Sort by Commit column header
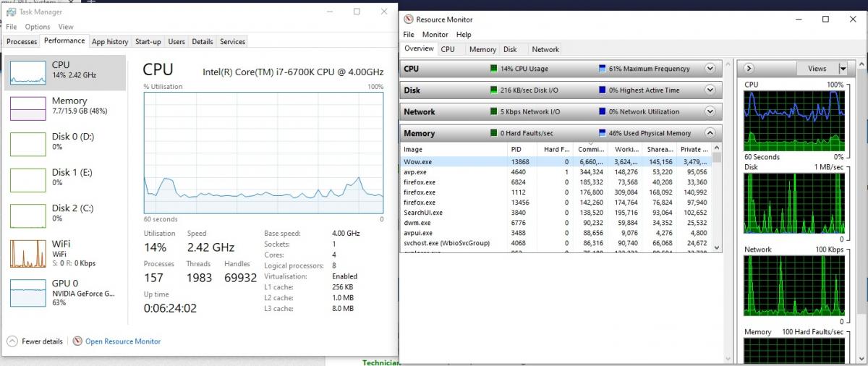The height and width of the screenshot is (366, 868). pyautogui.click(x=591, y=149)
